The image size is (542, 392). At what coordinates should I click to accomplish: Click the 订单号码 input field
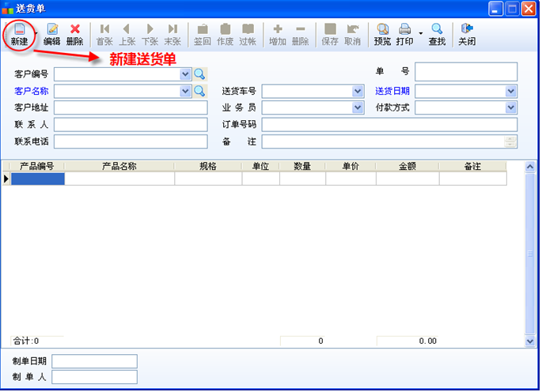pos(389,125)
